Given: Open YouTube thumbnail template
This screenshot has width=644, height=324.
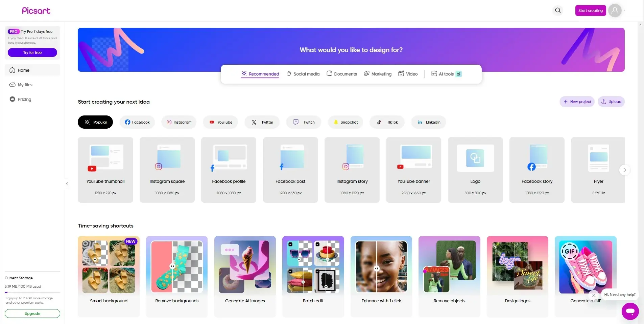Looking at the screenshot, I should [x=105, y=170].
